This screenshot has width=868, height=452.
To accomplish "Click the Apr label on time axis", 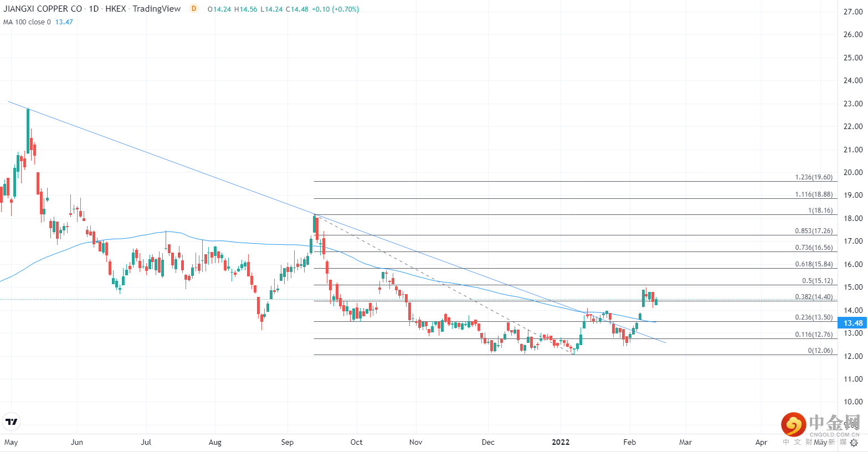I will [x=762, y=442].
